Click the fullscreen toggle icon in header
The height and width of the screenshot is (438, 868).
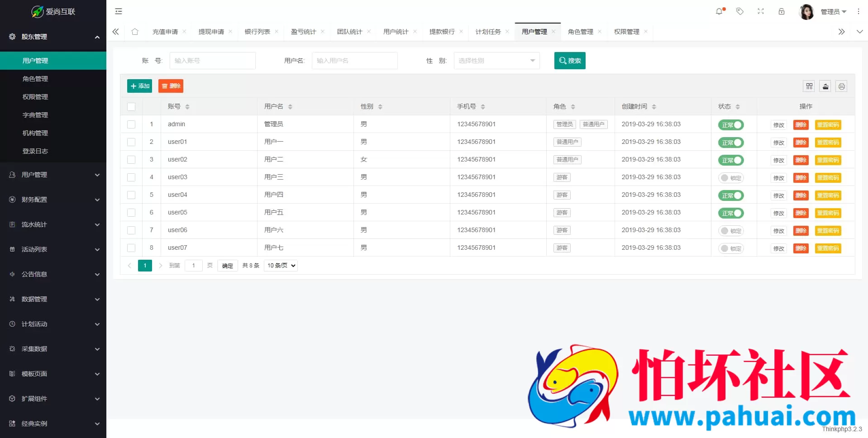click(x=761, y=11)
